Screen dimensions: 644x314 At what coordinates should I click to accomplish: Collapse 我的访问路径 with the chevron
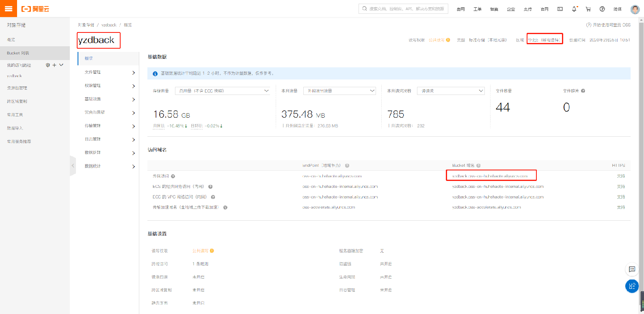[x=61, y=65]
